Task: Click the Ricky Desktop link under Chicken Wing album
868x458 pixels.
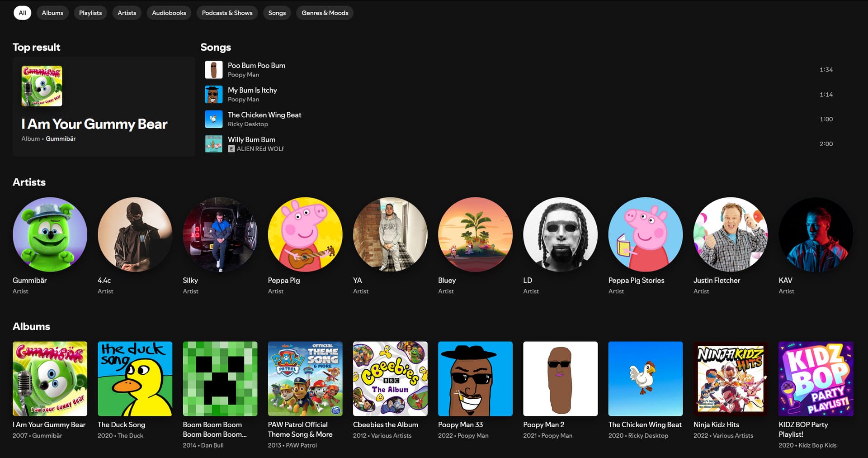Action: pos(648,435)
